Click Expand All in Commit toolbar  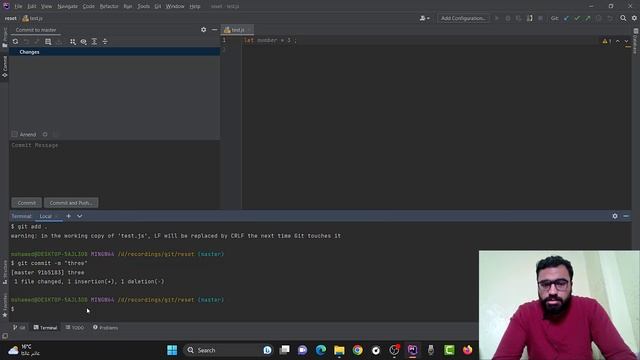(x=94, y=42)
